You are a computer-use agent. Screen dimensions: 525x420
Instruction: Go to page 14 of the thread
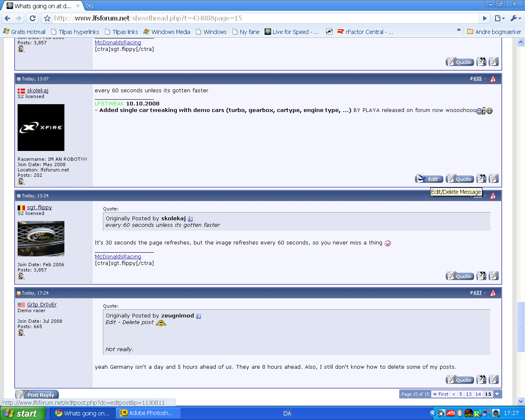coord(478,394)
